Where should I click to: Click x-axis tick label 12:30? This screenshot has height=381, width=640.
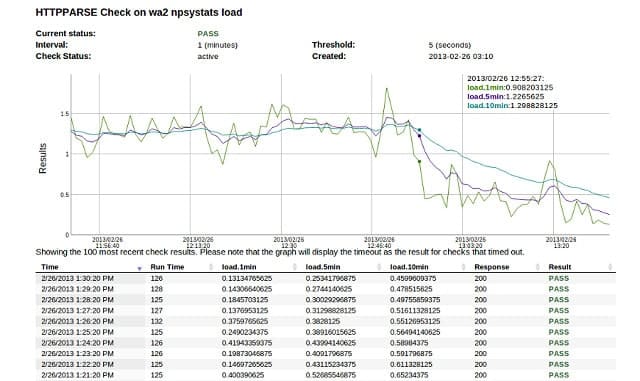289,246
